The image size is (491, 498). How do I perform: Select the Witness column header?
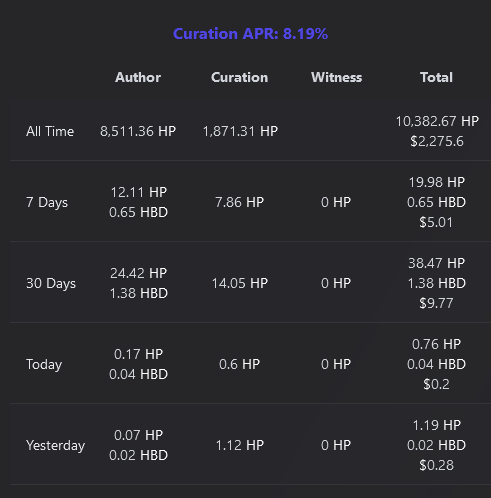337,77
